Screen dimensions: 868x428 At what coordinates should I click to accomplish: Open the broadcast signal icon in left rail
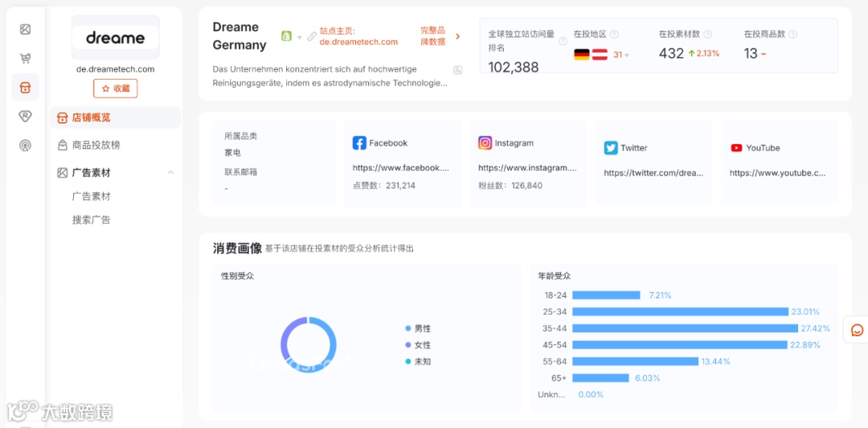pos(25,146)
